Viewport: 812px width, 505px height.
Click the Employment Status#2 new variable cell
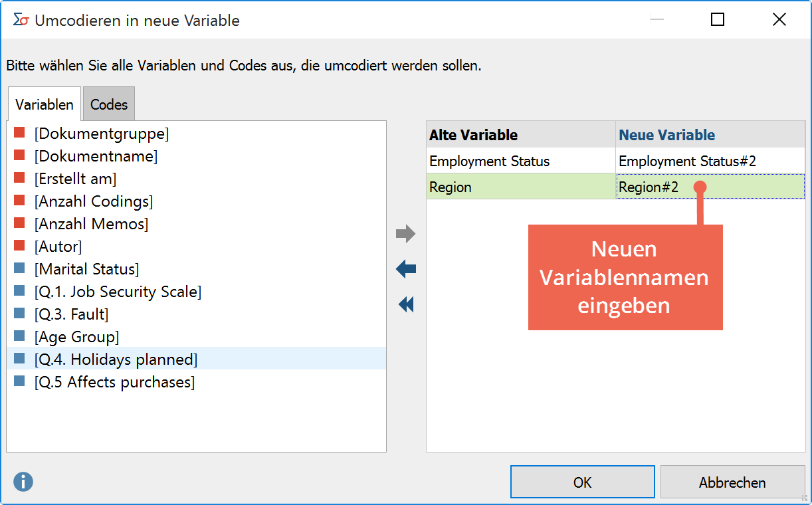point(687,161)
